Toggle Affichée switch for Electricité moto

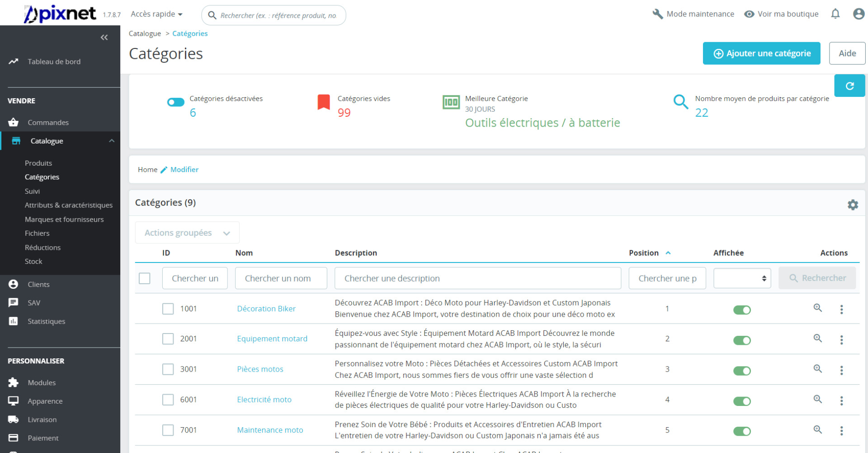coord(742,401)
